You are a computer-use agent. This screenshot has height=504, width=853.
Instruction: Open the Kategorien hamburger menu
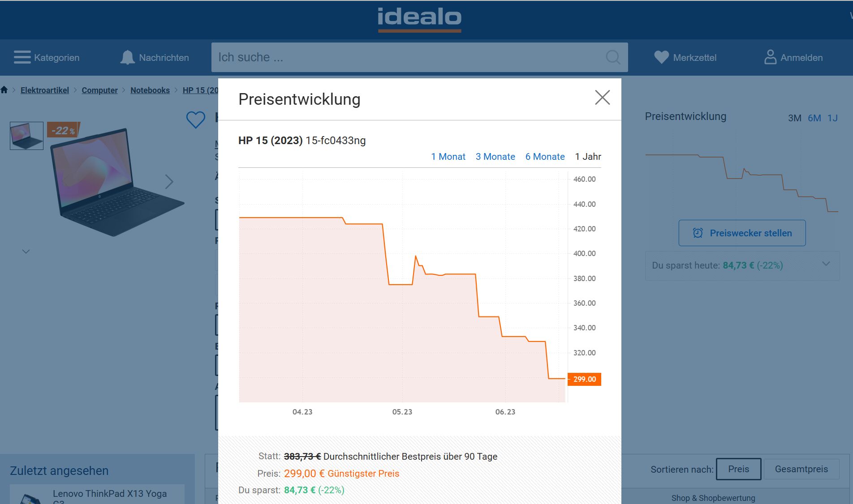tap(22, 57)
